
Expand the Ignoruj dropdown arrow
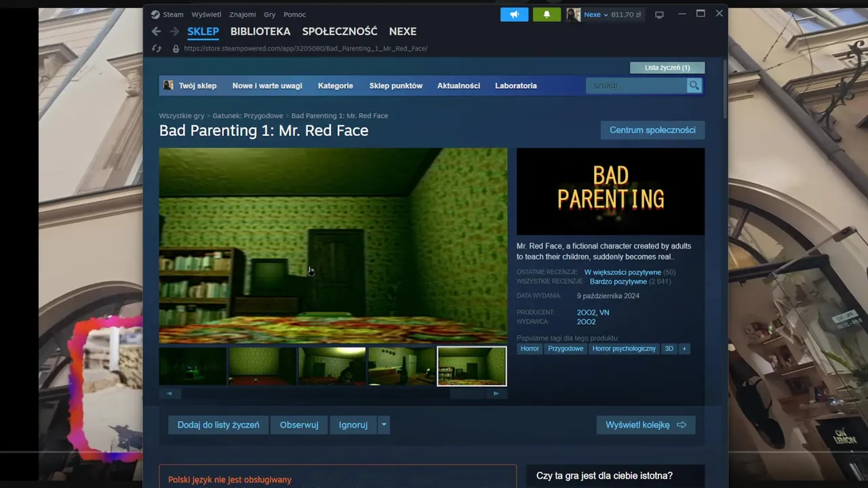point(384,425)
